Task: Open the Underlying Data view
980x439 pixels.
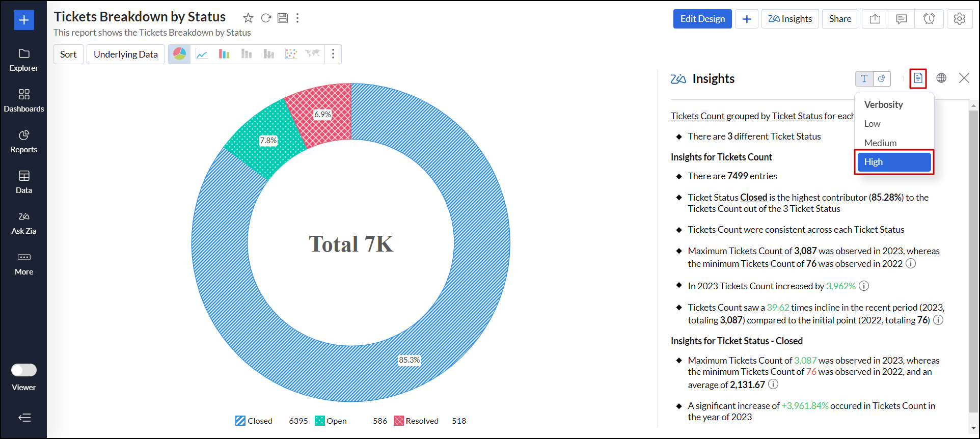Action: tap(125, 54)
